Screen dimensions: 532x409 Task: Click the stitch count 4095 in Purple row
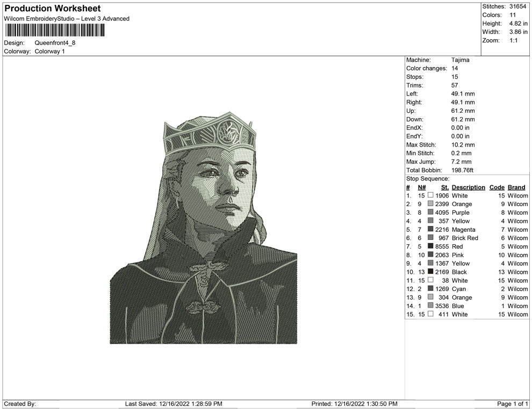pyautogui.click(x=442, y=213)
